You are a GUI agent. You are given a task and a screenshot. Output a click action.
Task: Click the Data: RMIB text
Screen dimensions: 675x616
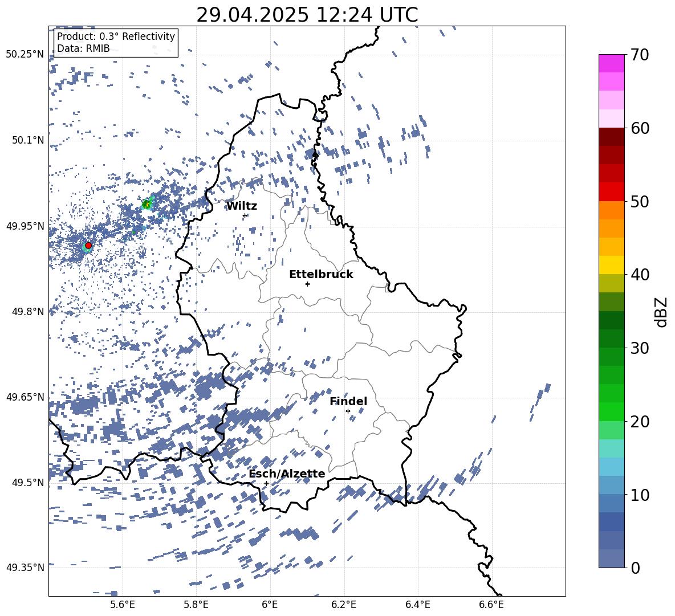coord(83,48)
